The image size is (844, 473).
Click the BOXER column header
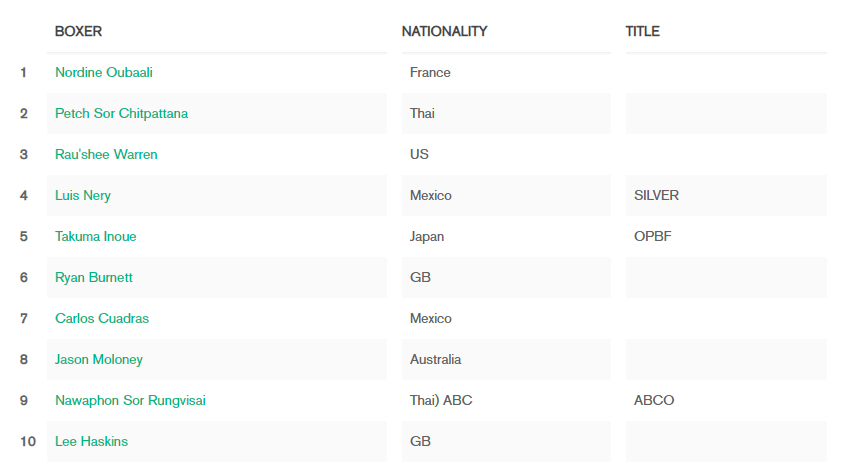(x=79, y=32)
